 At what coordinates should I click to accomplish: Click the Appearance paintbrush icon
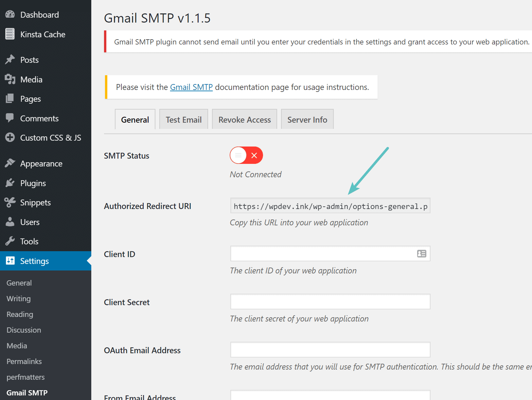[10, 163]
